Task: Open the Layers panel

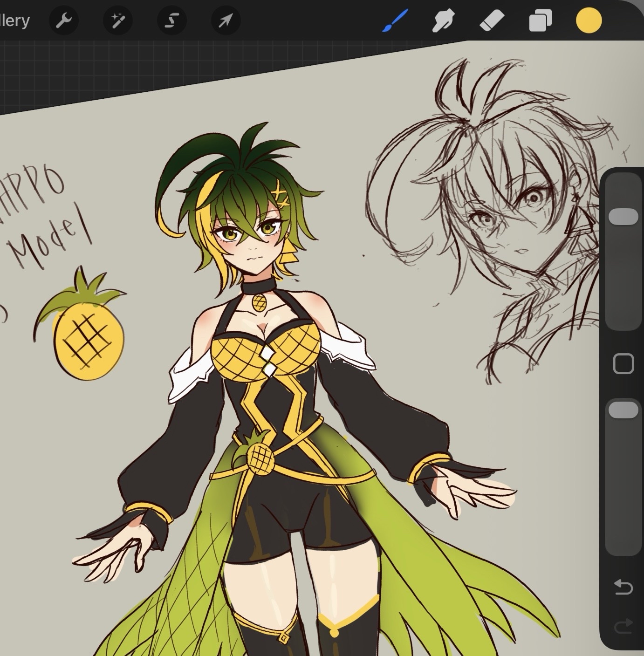Action: (540, 21)
